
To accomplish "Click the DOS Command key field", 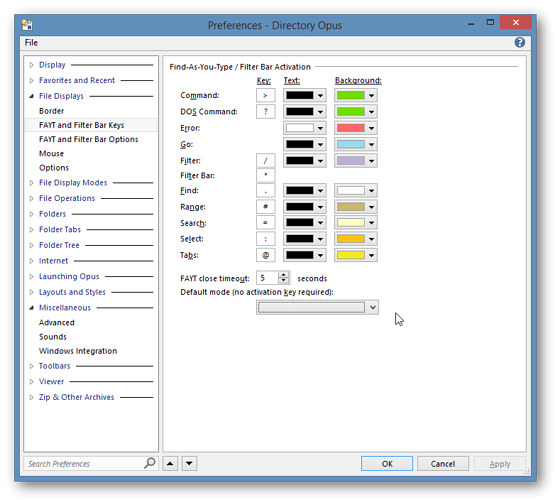I will [x=265, y=111].
